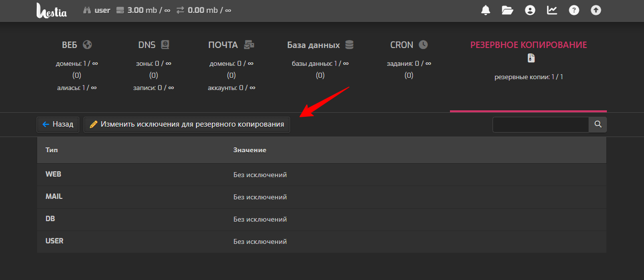
Task: Click the DNS book icon
Action: (x=165, y=45)
